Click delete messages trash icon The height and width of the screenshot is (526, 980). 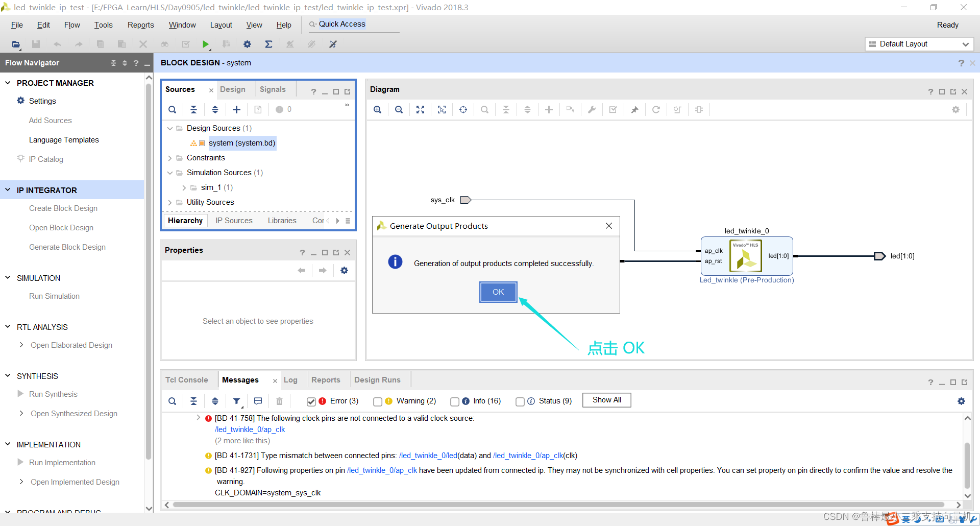pyautogui.click(x=279, y=401)
